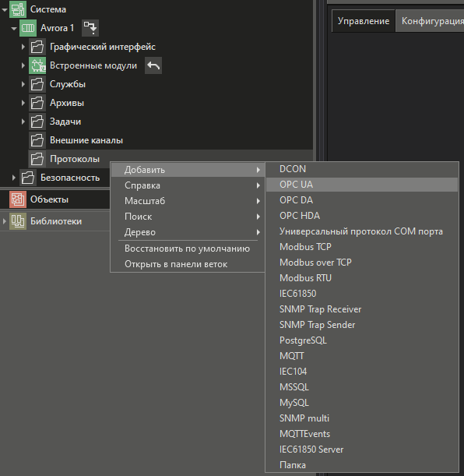Select IEC61850 Server
Viewport: 464px width, 476px height.
[362, 450]
